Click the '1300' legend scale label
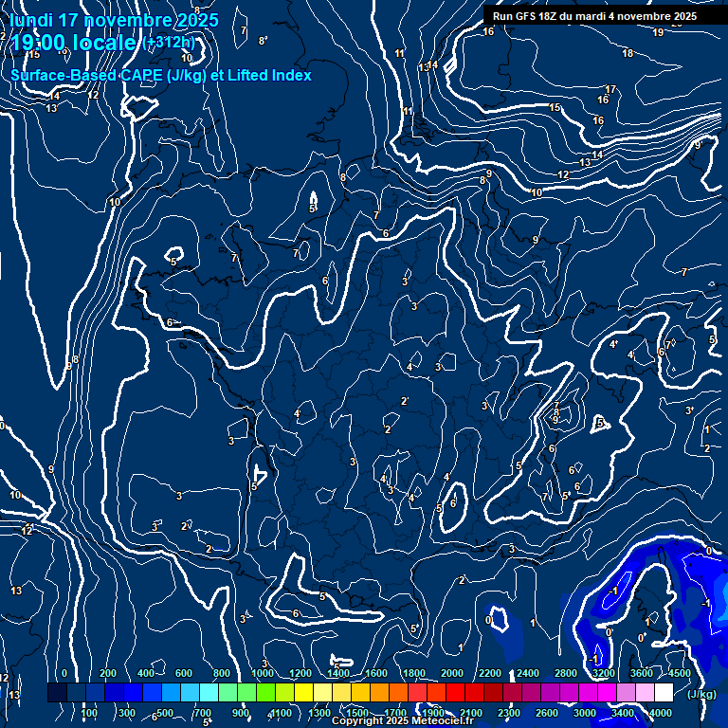 [x=319, y=713]
